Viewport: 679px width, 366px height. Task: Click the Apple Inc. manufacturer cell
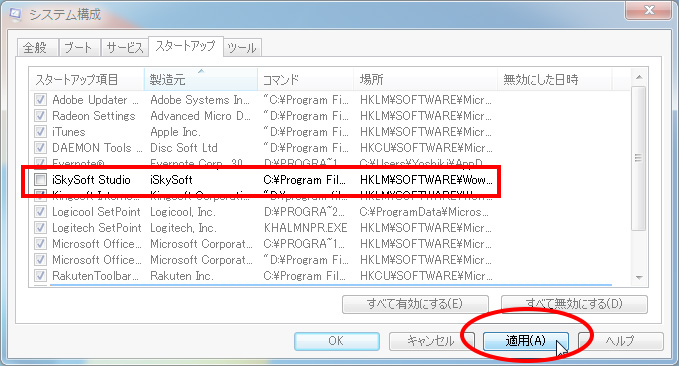coord(175,132)
